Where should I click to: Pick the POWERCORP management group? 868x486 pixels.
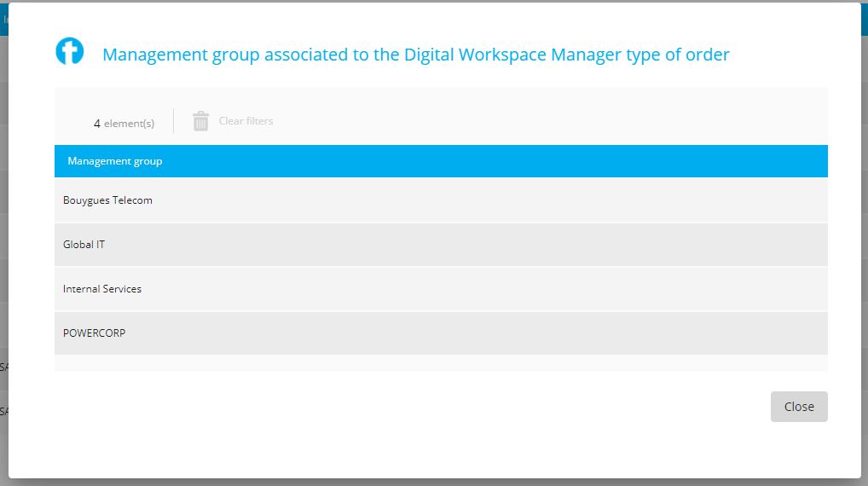94,333
